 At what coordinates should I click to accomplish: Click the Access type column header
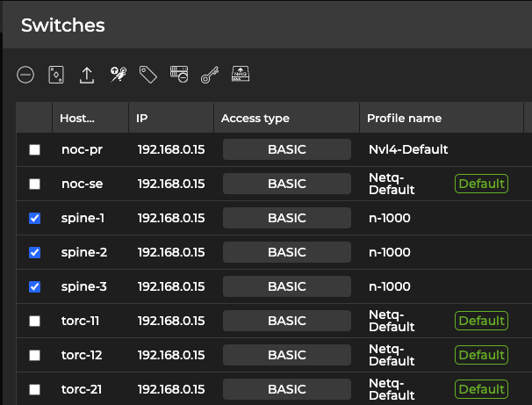point(255,119)
